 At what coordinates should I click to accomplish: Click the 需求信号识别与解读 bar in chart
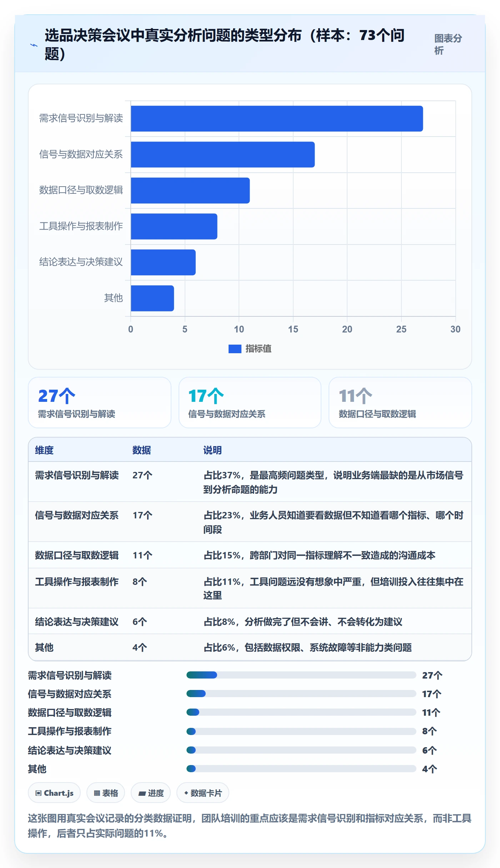pos(277,119)
